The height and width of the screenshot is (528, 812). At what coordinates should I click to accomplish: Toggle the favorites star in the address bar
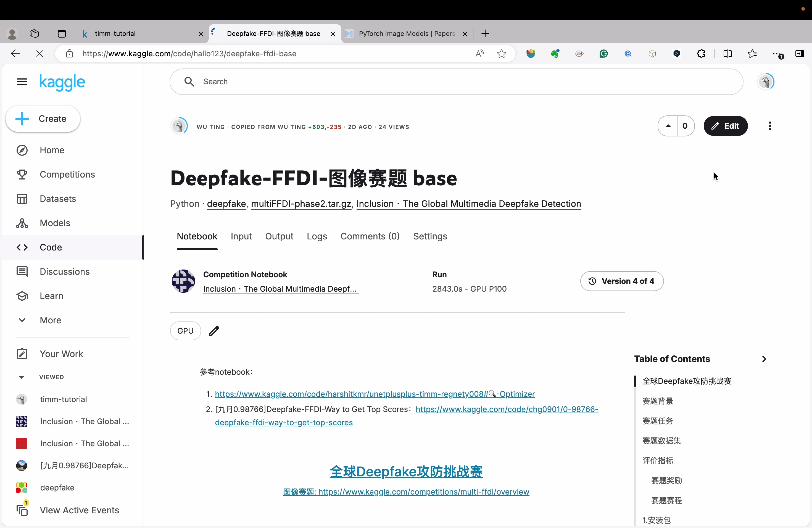tap(501, 54)
